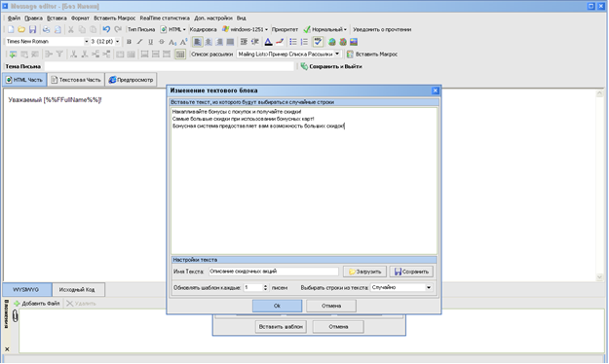Switch to Текстовая Часть tab
609x364 pixels.
76,80
